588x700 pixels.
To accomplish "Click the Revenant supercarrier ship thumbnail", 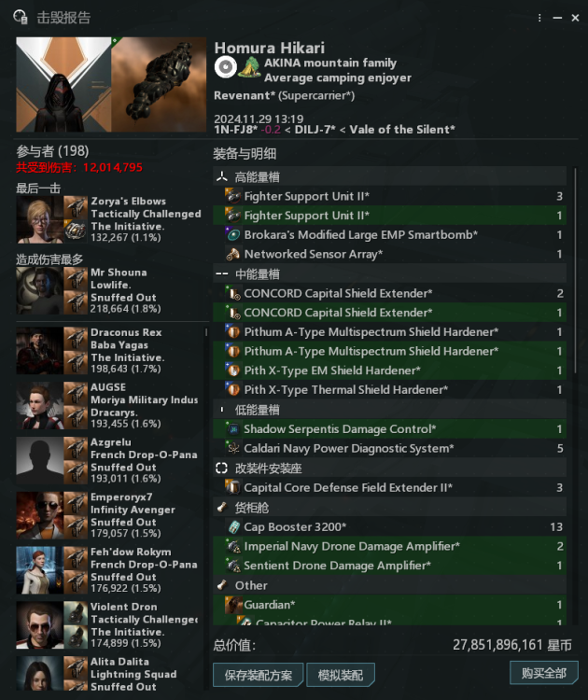I will pyautogui.click(x=159, y=84).
